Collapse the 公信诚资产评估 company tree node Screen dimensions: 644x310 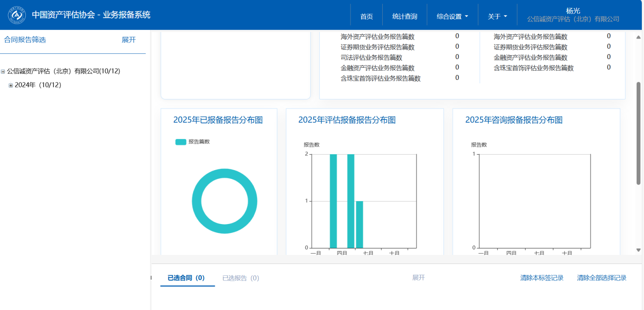[x=3, y=72]
